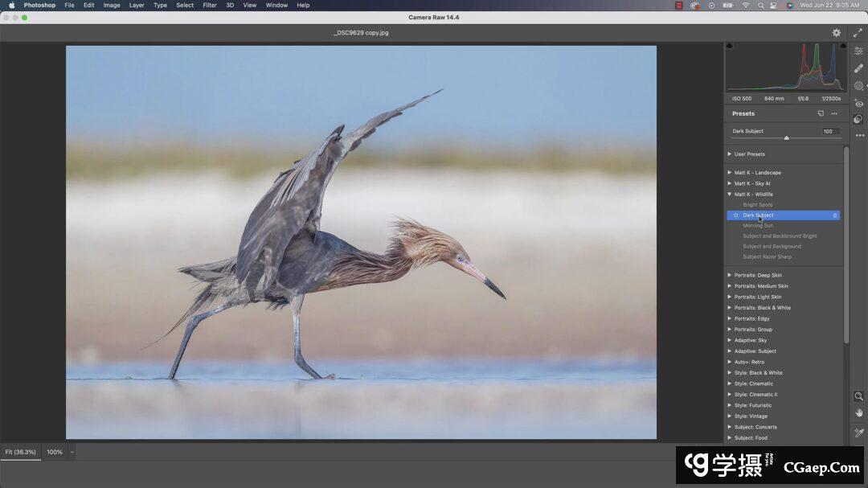Click the Dark Subject preset amount slider
The image size is (868, 488).
786,138
